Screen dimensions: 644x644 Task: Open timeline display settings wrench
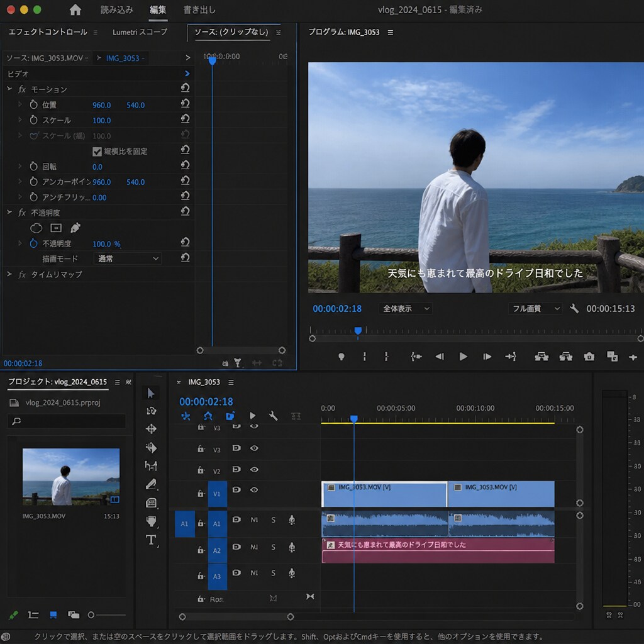pyautogui.click(x=273, y=416)
